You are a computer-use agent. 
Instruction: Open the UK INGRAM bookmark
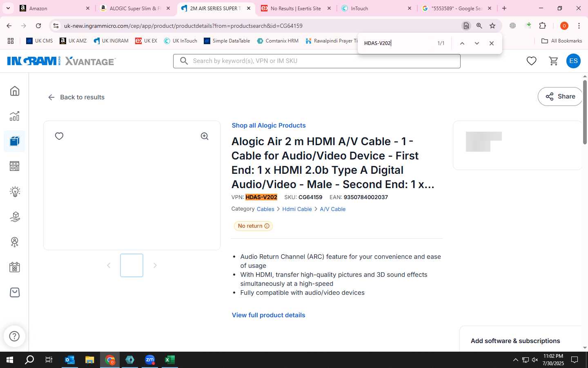tap(111, 41)
